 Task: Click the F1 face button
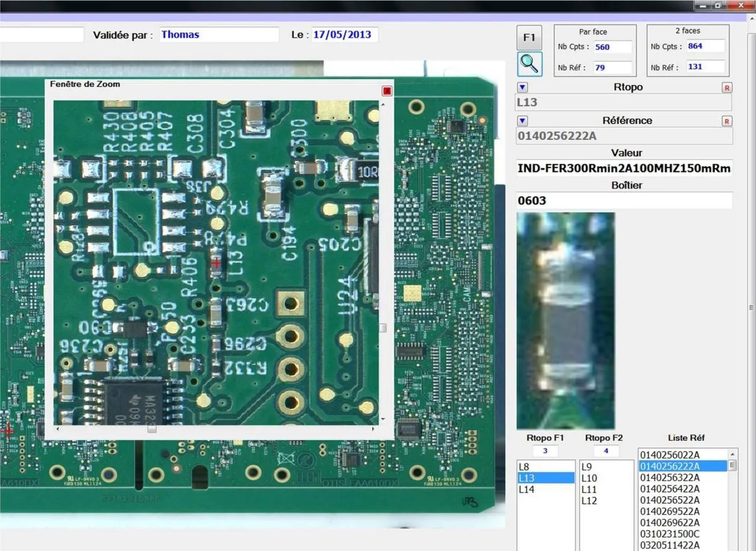(529, 37)
